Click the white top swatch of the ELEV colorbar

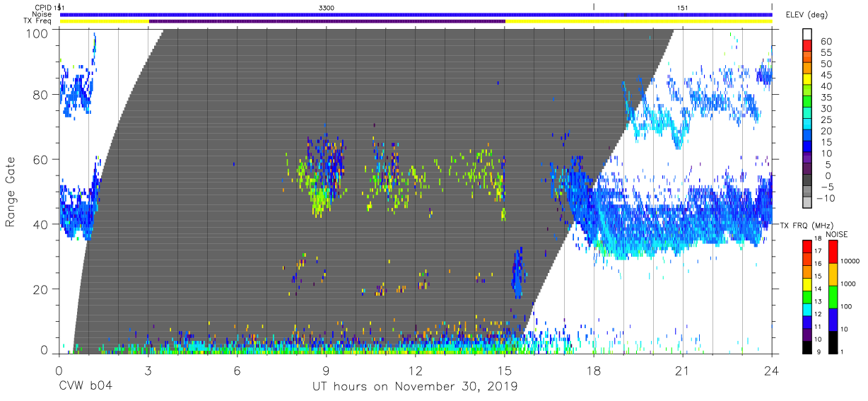pyautogui.click(x=807, y=35)
